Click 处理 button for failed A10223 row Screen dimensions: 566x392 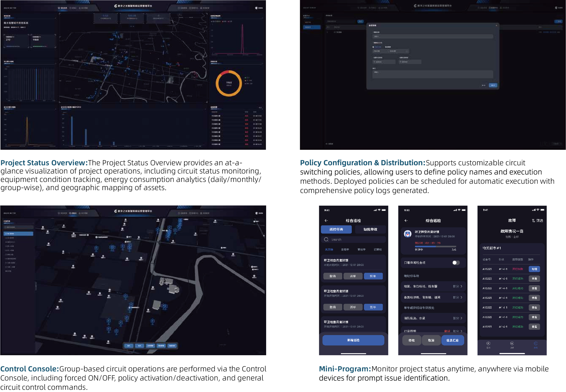point(534,269)
